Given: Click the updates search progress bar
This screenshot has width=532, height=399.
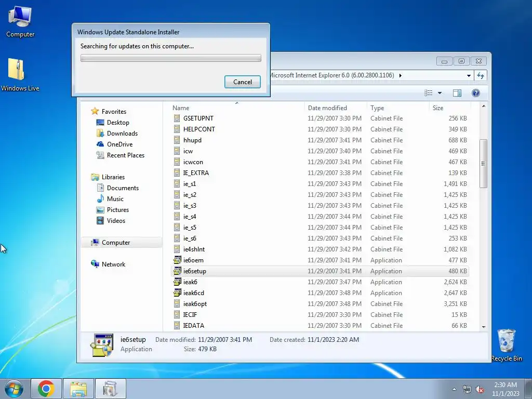Looking at the screenshot, I should [x=170, y=58].
